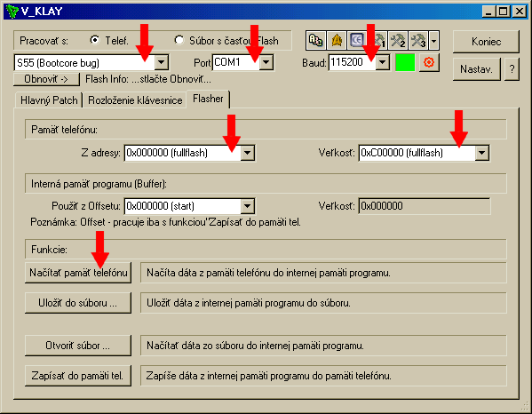Click the CE logo toolbar icon
The width and height of the screenshot is (532, 414).
pos(357,41)
